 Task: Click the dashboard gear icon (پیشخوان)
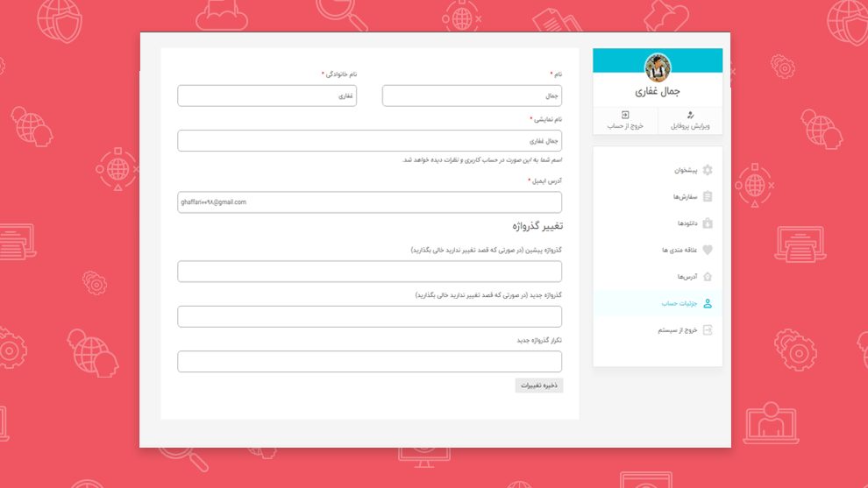708,170
